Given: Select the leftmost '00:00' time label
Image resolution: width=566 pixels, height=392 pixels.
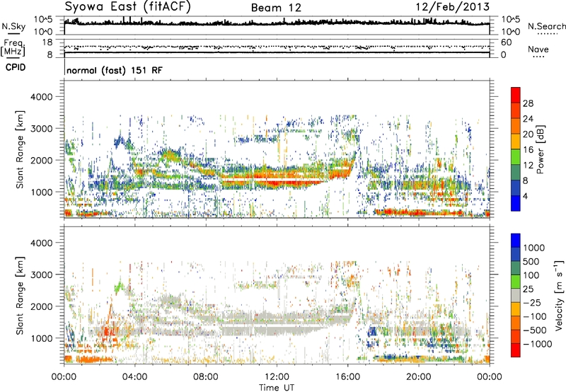Looking at the screenshot, I should click(x=64, y=377).
